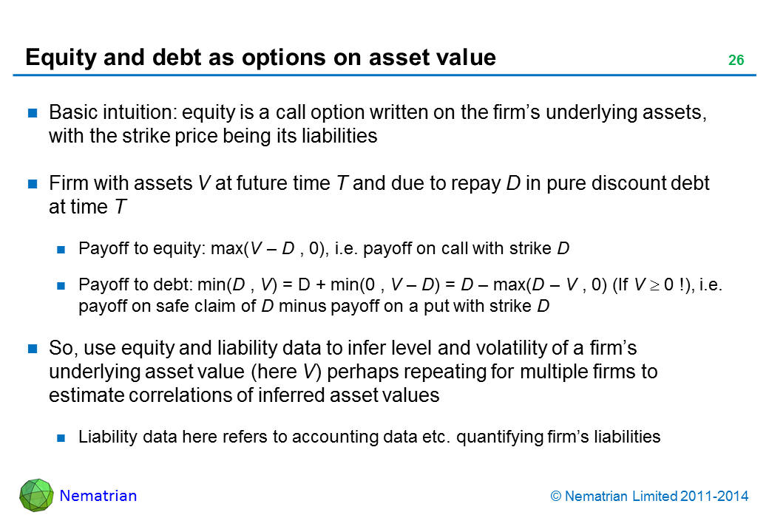Click the sub-bullet before "Liability data here refers"

[x=63, y=437]
